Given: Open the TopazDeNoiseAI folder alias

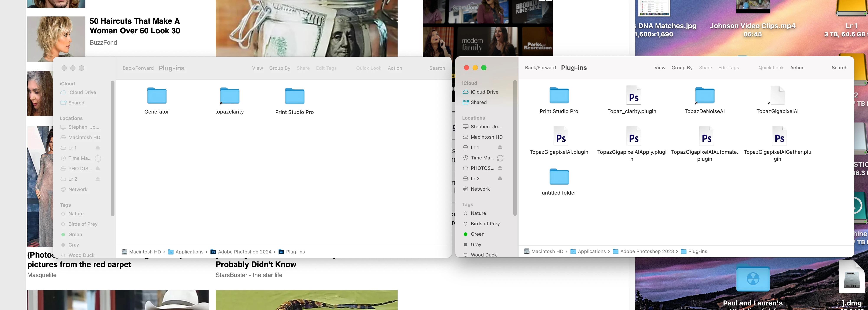Looking at the screenshot, I should [x=705, y=96].
